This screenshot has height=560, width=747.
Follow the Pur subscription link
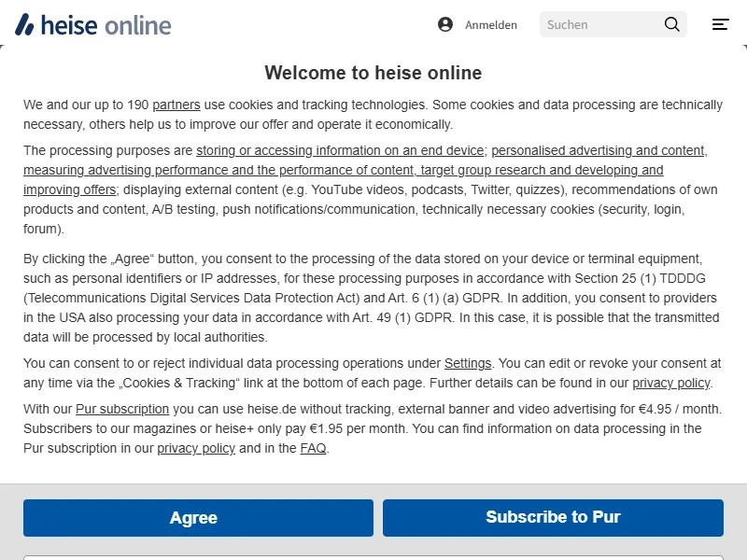point(122,409)
